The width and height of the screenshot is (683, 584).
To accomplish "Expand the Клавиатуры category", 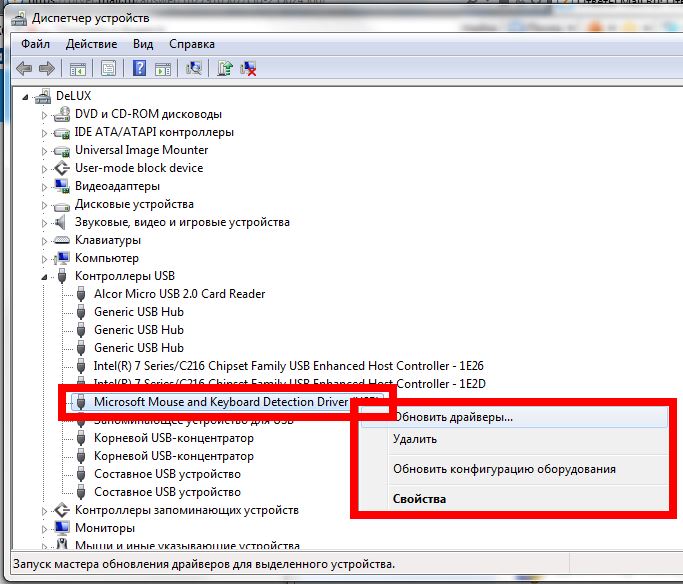I will 44,240.
